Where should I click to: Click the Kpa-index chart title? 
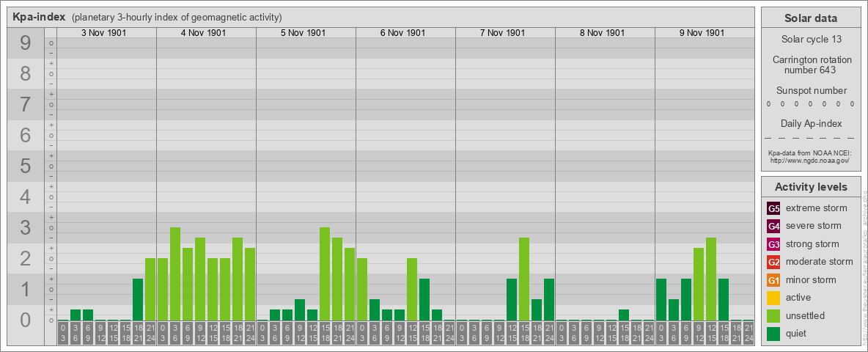coord(39,17)
